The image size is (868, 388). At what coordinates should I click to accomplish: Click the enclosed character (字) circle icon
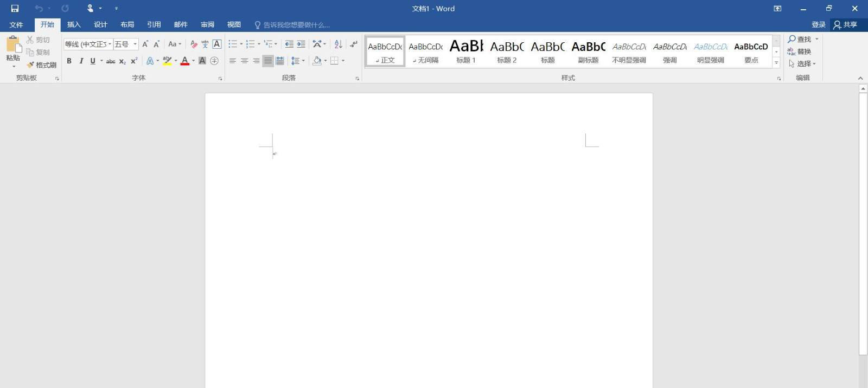[214, 61]
